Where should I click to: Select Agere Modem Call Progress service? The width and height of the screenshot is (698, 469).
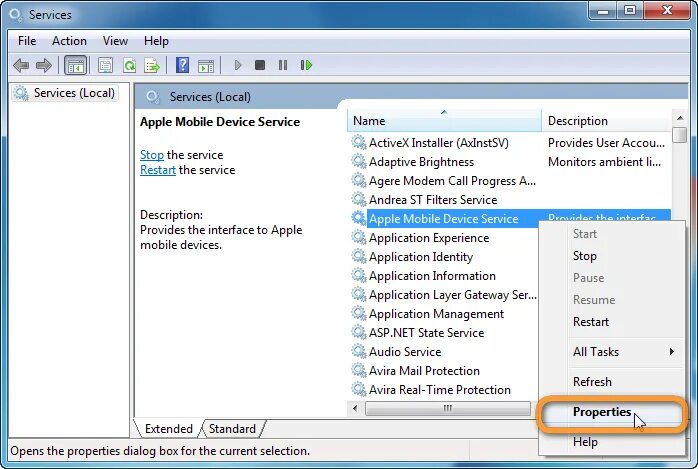(452, 181)
